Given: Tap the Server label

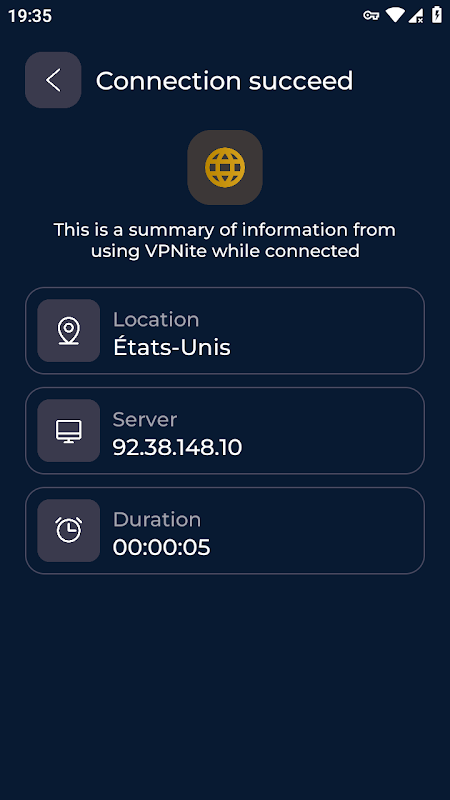Looking at the screenshot, I should (145, 419).
